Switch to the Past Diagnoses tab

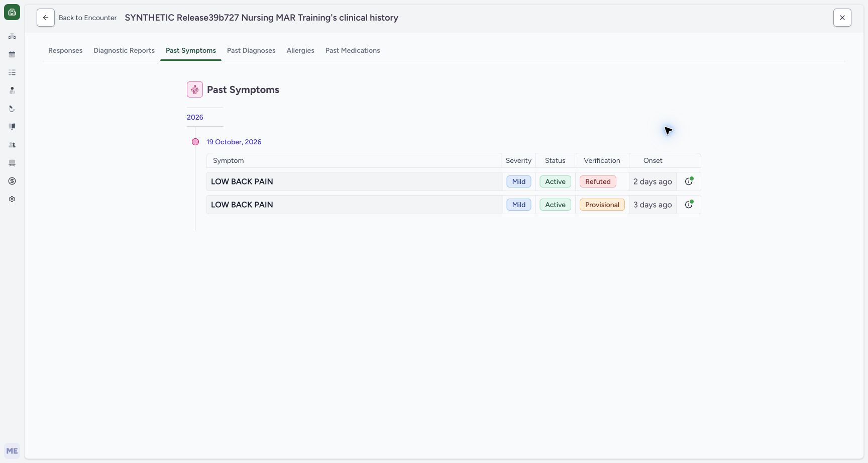coord(251,50)
